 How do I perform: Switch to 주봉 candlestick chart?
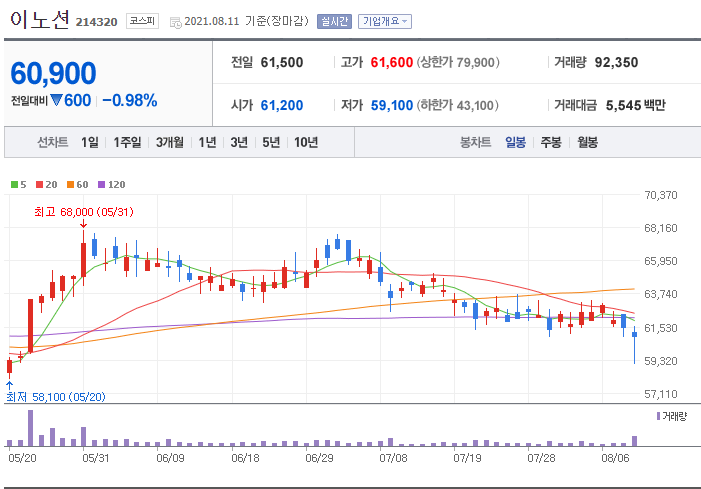pos(551,143)
